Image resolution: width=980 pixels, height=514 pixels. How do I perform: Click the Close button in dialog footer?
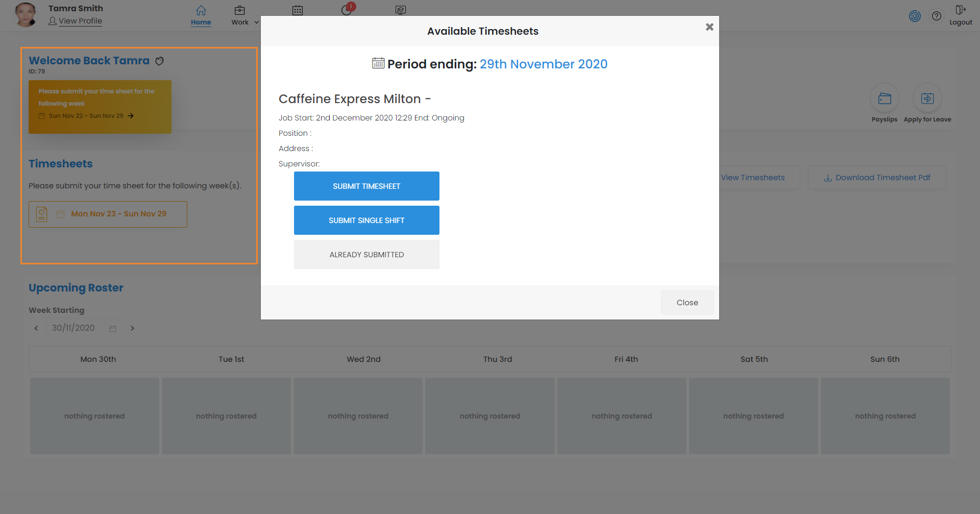(687, 303)
